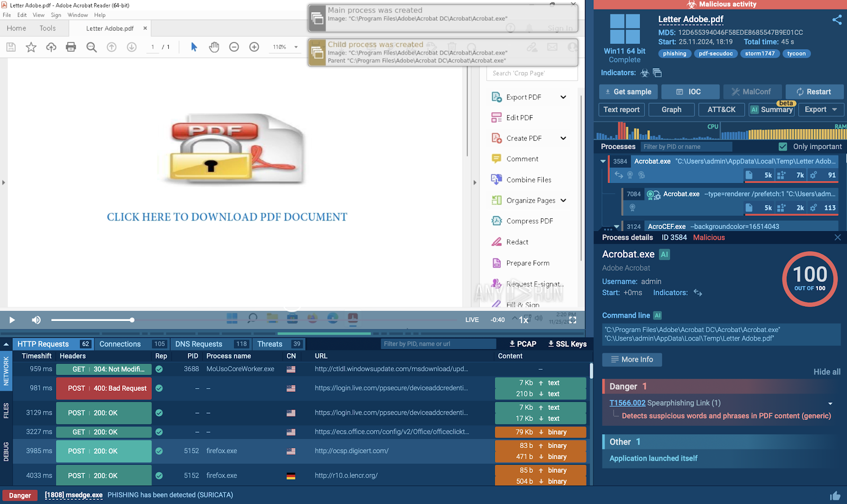Image resolution: width=847 pixels, height=504 pixels.
Task: Click the zoom-out magnifier search icon
Action: (92, 47)
